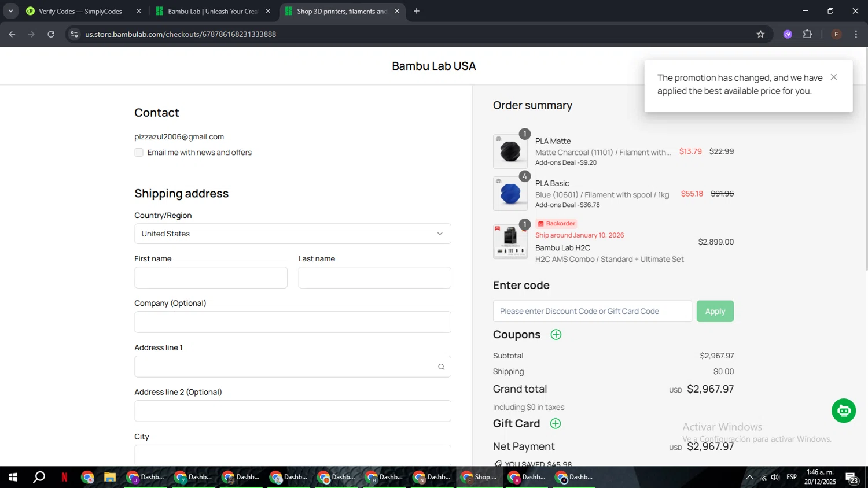Click the Backorder badge label
The width and height of the screenshot is (868, 488).
[556, 224]
